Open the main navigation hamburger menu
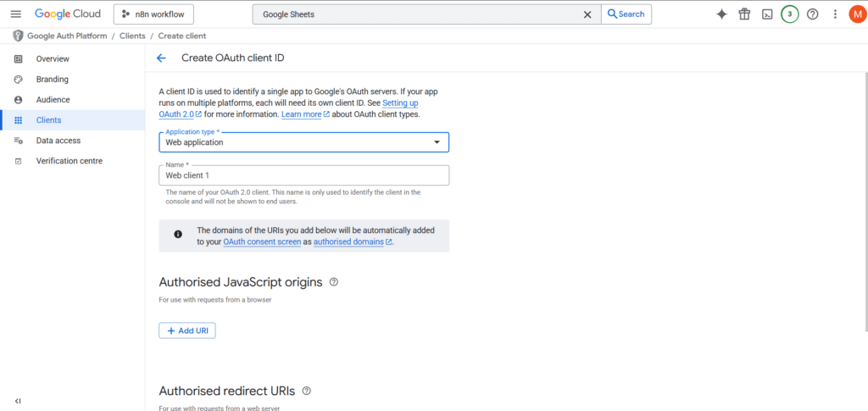 15,14
